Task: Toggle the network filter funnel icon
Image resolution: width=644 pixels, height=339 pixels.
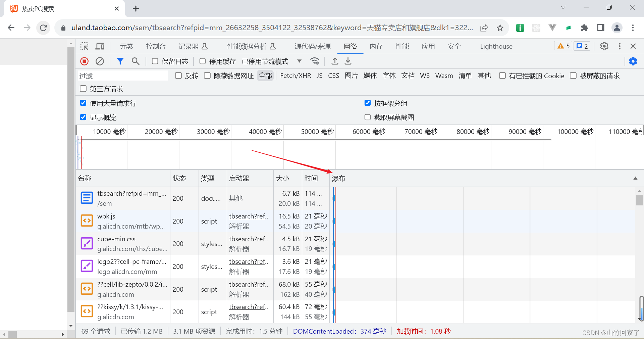Action: coord(120,61)
